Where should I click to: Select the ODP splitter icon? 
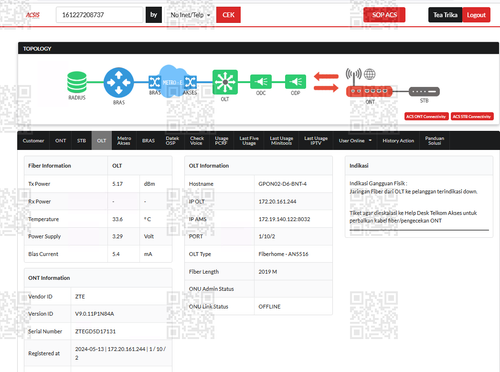pos(295,82)
